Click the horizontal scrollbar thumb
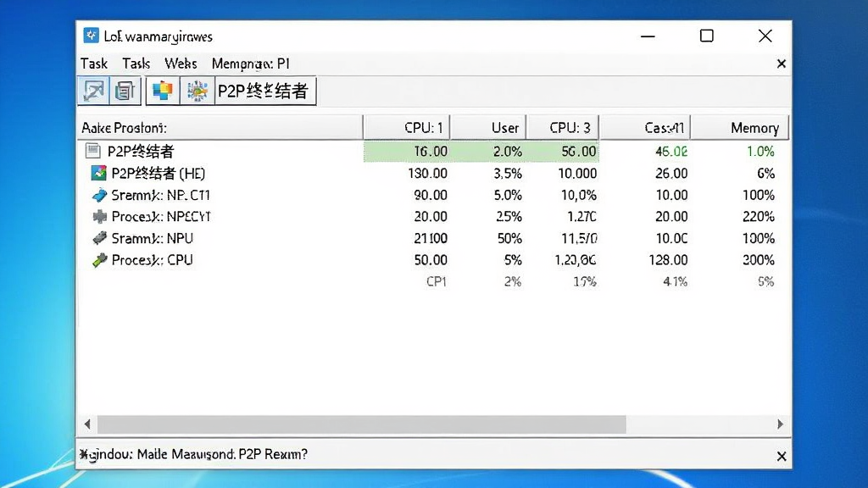868x488 pixels. tap(362, 424)
